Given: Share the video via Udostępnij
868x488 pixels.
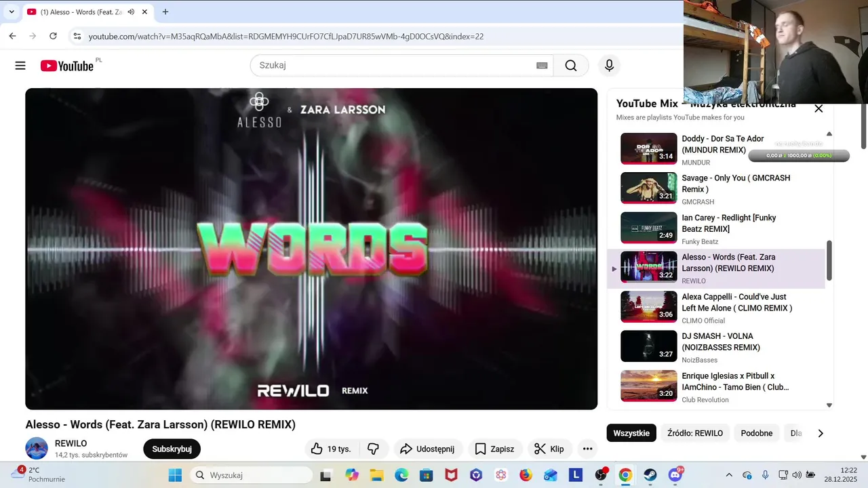Looking at the screenshot, I should point(428,449).
